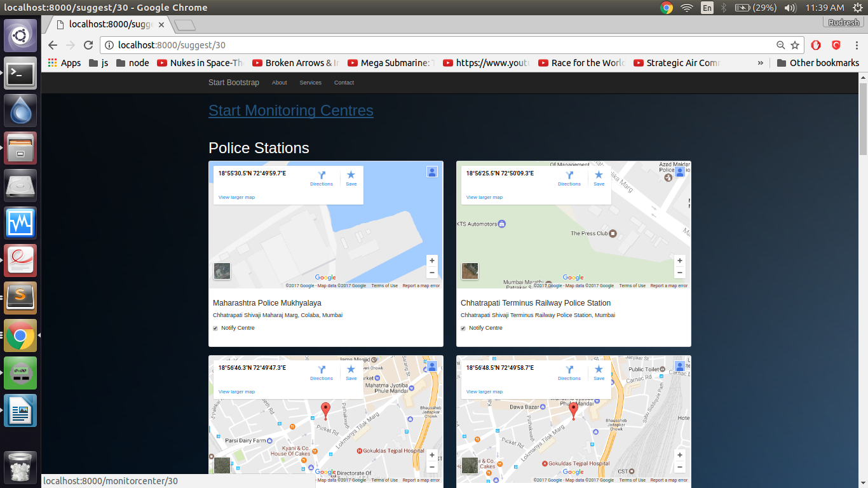Zoom in on Chhatrapati Terminus map
This screenshot has height=488, width=868.
pyautogui.click(x=680, y=261)
